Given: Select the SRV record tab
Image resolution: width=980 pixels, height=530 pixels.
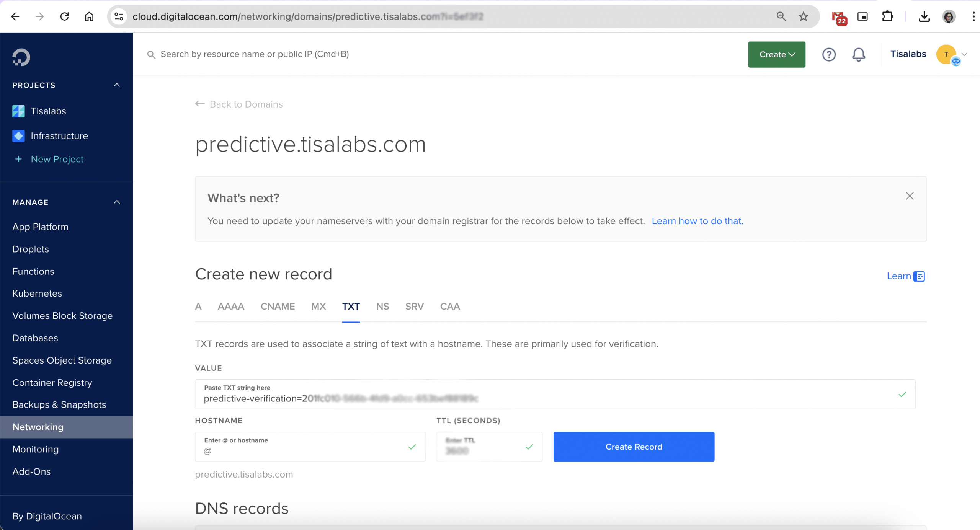Looking at the screenshot, I should click(x=415, y=307).
